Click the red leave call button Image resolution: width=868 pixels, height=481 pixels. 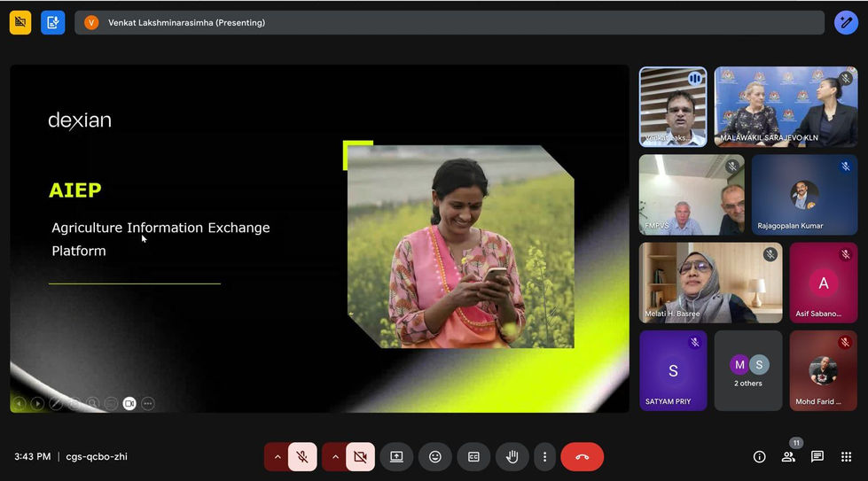pyautogui.click(x=582, y=457)
